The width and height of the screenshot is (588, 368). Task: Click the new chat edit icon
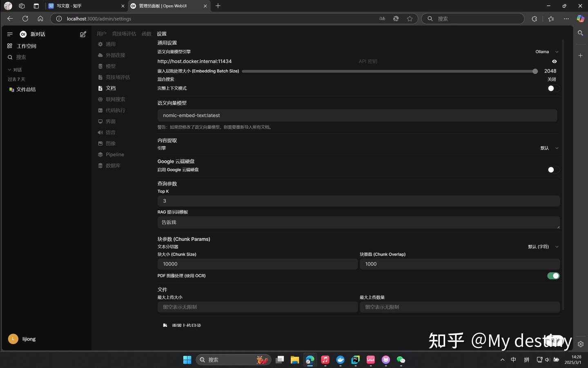coord(83,34)
